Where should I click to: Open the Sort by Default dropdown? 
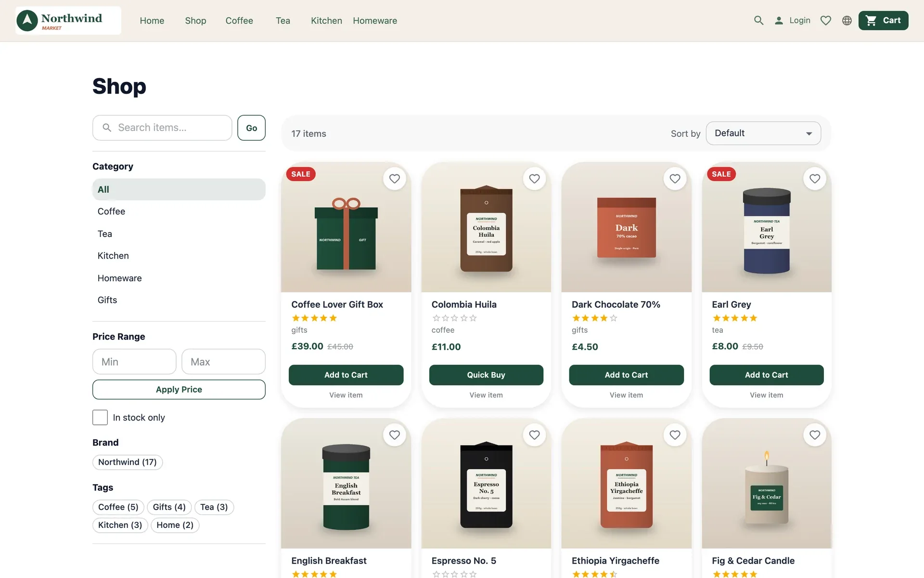pos(763,133)
